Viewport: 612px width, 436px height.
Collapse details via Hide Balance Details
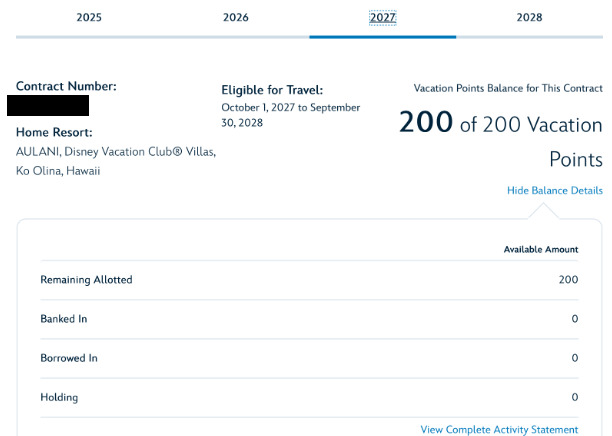(554, 190)
